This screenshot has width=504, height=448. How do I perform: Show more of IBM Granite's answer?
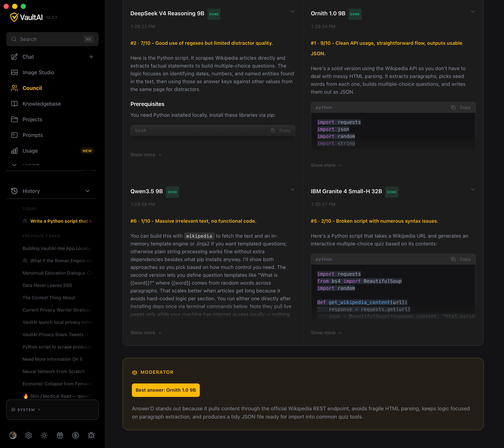[x=326, y=333]
